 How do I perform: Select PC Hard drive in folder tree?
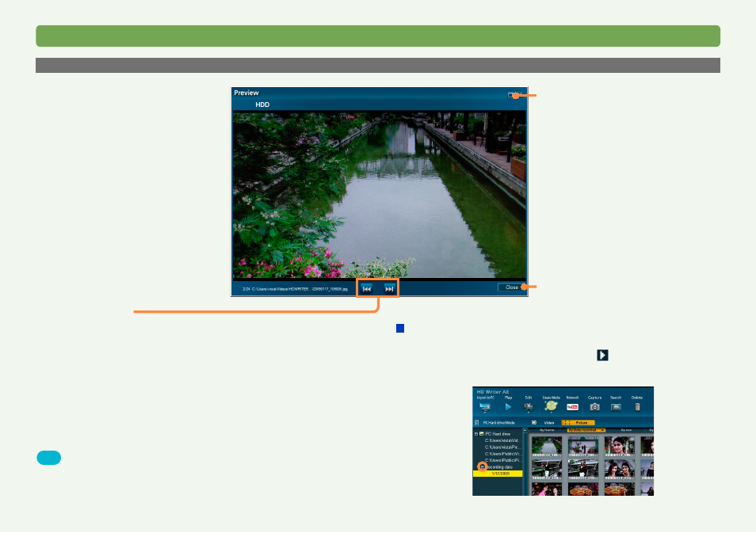(498, 434)
